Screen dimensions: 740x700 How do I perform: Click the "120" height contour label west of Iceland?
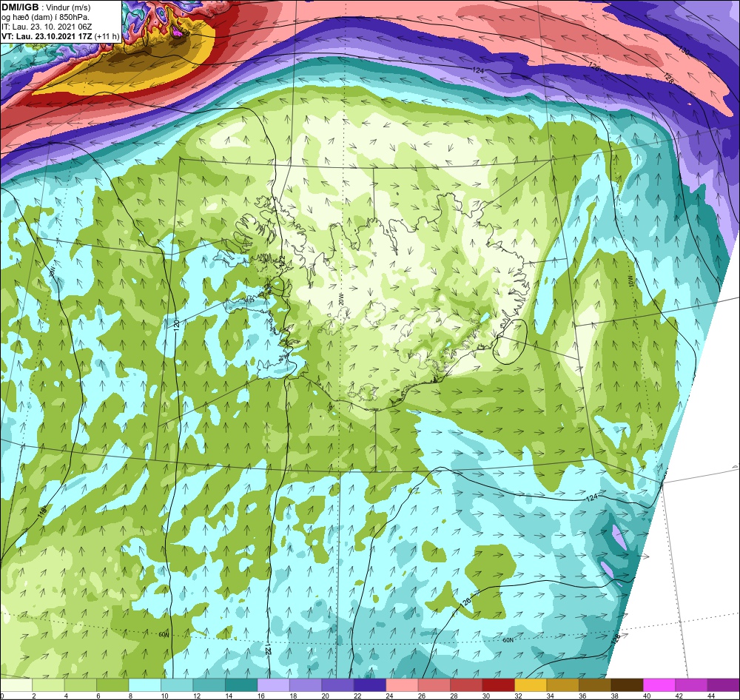point(176,324)
